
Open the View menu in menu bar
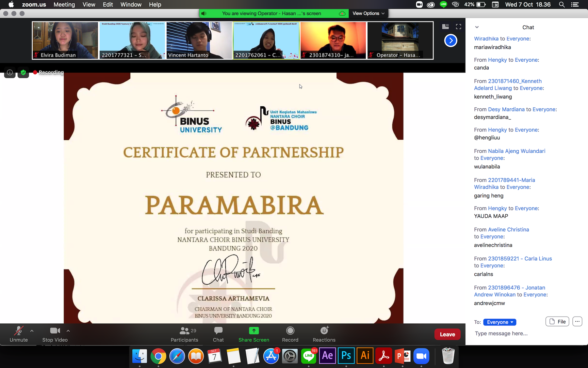click(89, 4)
